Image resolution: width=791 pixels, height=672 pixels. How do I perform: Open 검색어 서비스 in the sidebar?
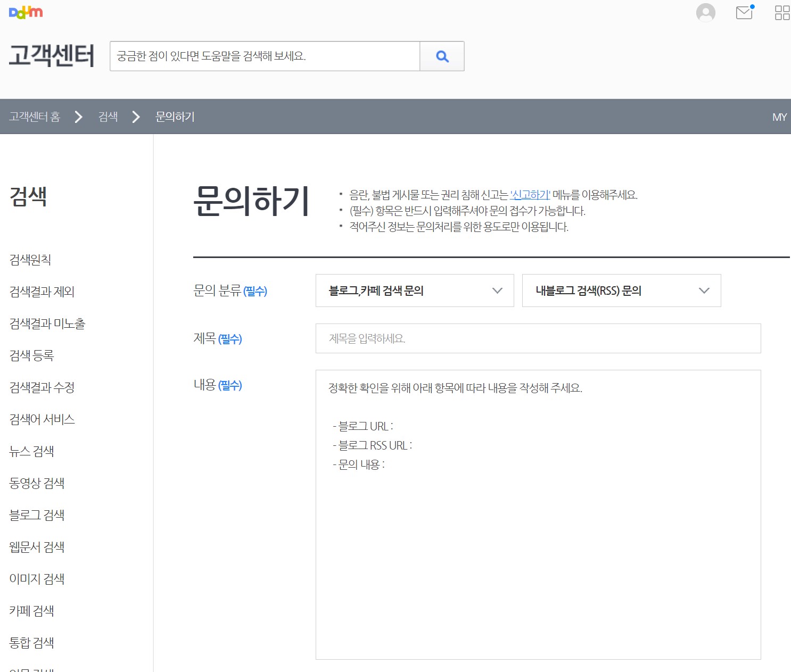pos(42,419)
